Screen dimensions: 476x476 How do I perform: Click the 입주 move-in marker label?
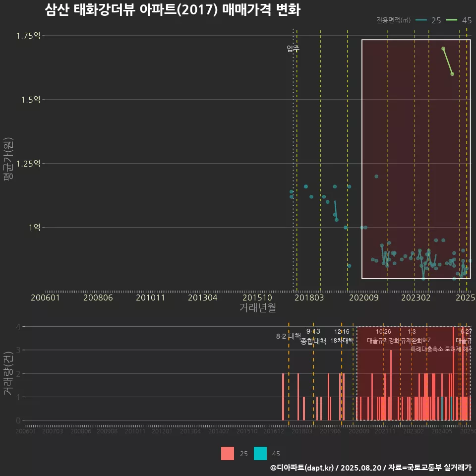[293, 48]
